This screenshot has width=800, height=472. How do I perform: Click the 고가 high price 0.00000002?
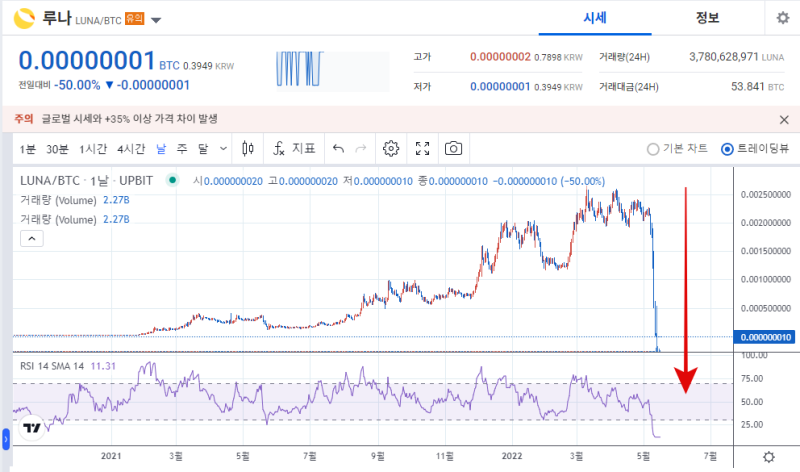pyautogui.click(x=500, y=57)
